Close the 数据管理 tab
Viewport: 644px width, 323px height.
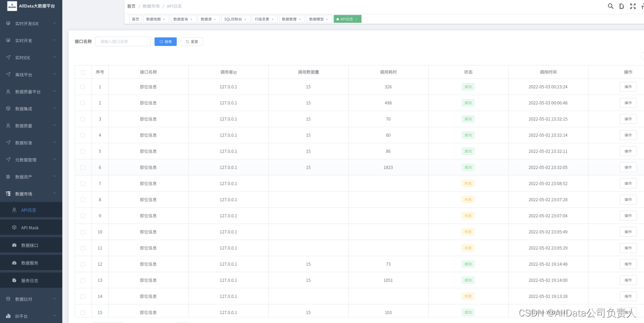300,19
